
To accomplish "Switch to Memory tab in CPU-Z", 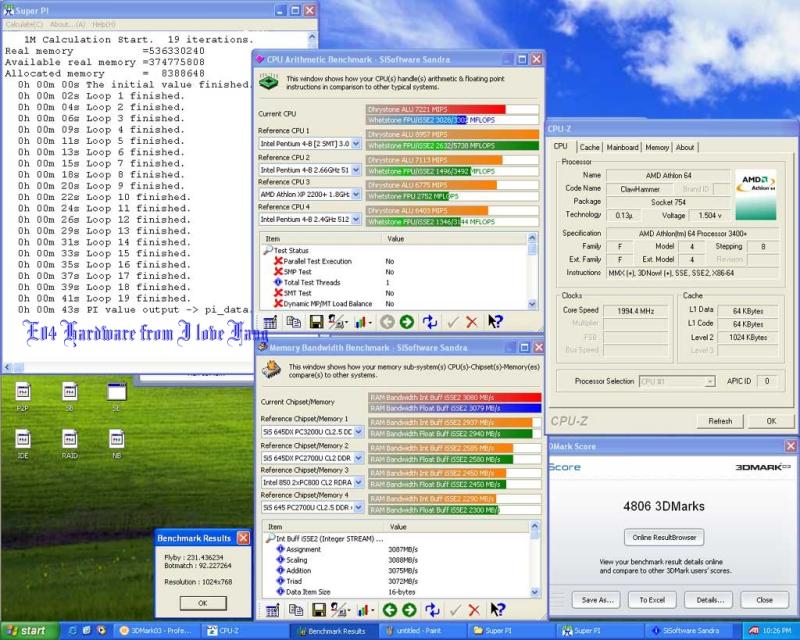I will coord(657,147).
